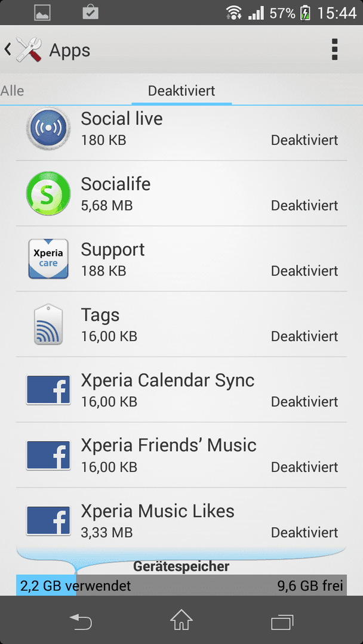Tap the Deaktiviert status of Support
This screenshot has height=644, width=363.
pos(304,271)
